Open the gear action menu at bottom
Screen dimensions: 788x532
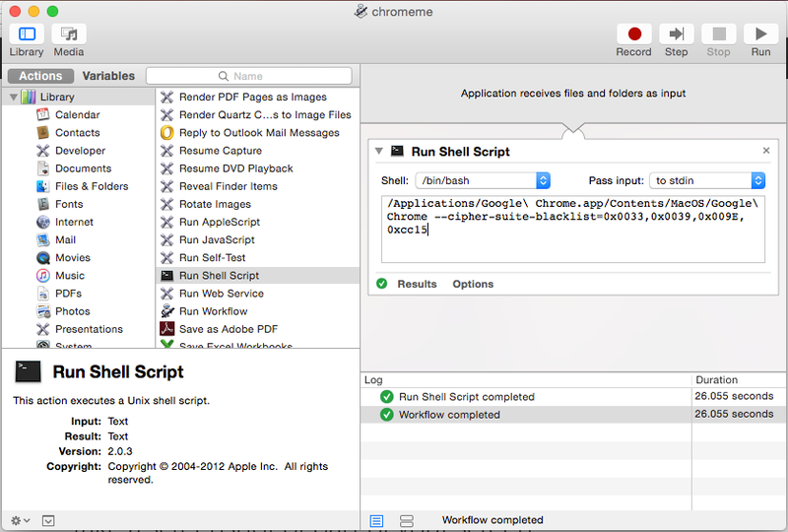tap(21, 520)
